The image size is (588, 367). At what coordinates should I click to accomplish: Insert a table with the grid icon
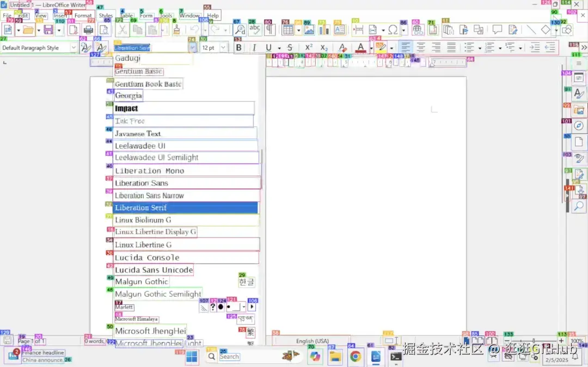click(287, 29)
